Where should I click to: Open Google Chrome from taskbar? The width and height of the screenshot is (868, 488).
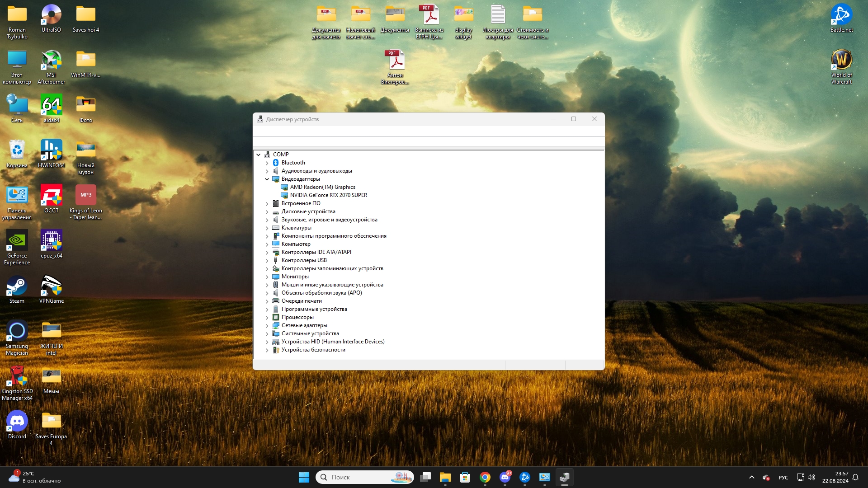(x=485, y=477)
